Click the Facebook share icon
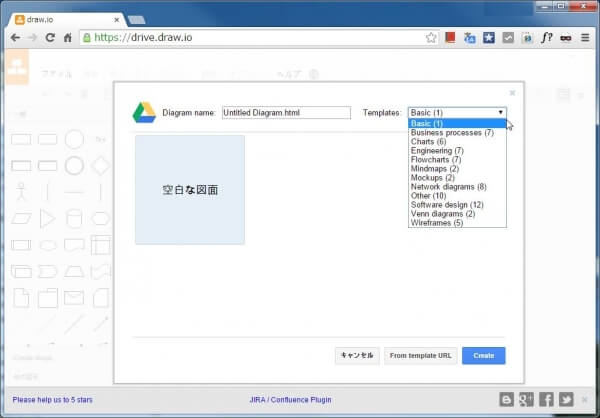The image size is (600, 418). click(546, 399)
